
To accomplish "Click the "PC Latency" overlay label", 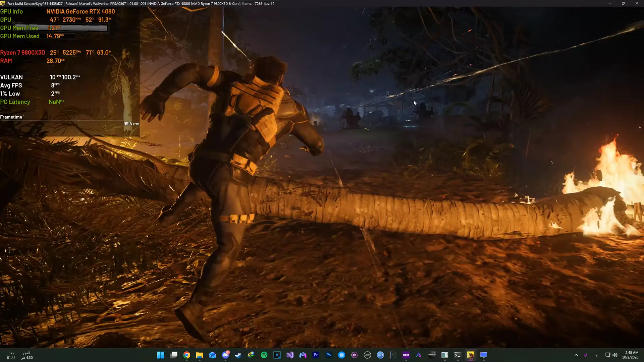I will [15, 102].
